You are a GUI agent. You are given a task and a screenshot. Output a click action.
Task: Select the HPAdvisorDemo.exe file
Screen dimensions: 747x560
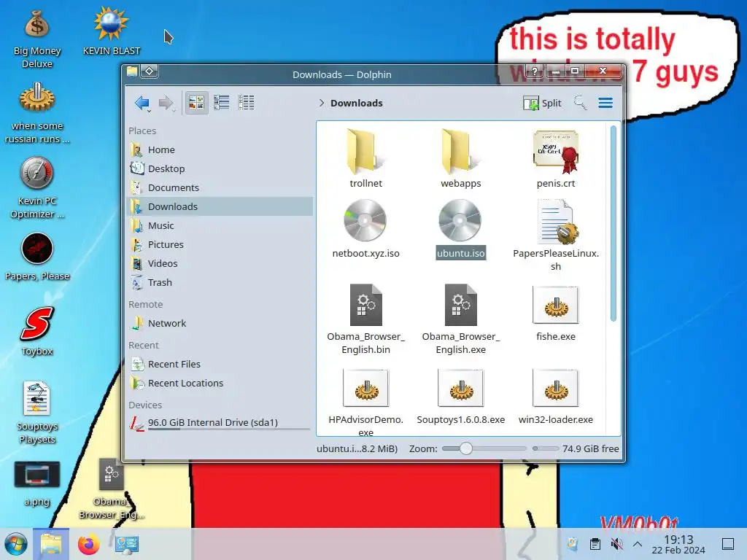click(365, 402)
